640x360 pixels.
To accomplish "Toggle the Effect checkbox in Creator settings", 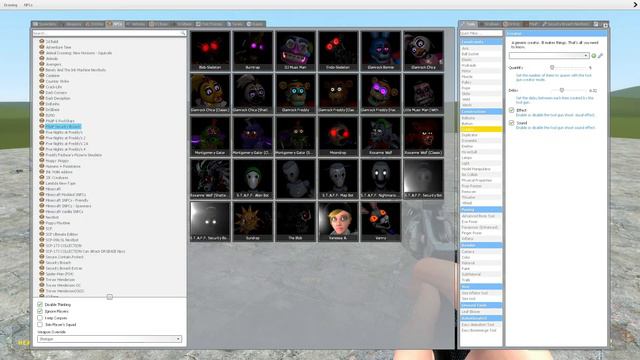I will [x=511, y=110].
